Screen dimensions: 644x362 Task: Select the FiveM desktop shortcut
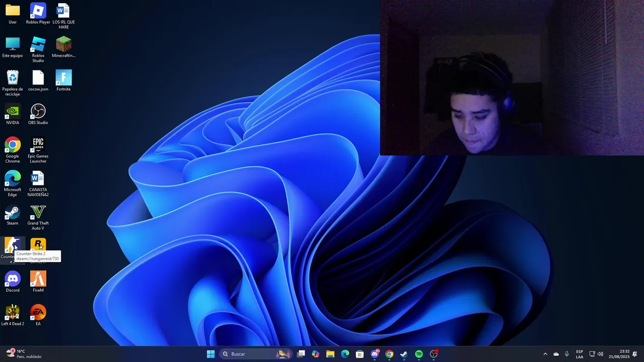[x=38, y=282]
